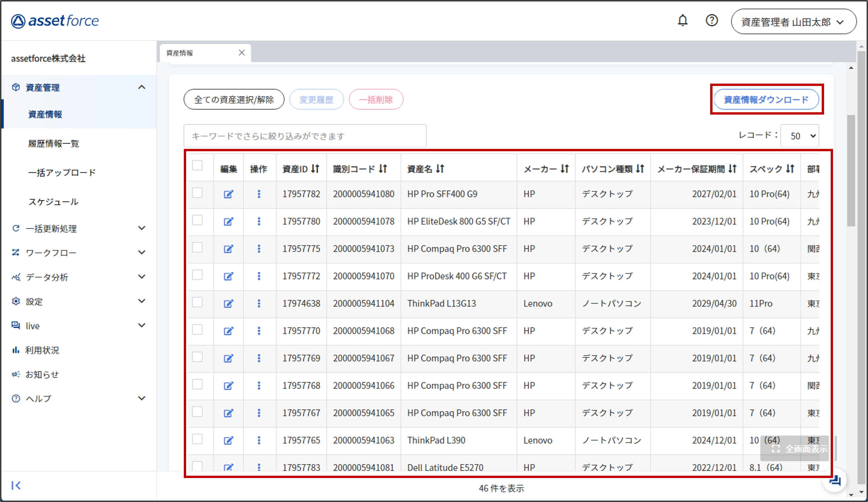Focus the keyword filter search field
The image size is (868, 502).
click(x=305, y=136)
